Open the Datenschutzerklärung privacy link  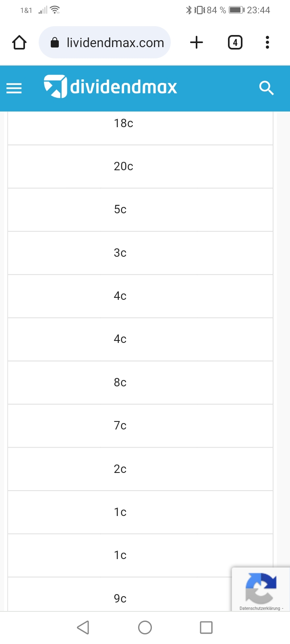point(259,608)
